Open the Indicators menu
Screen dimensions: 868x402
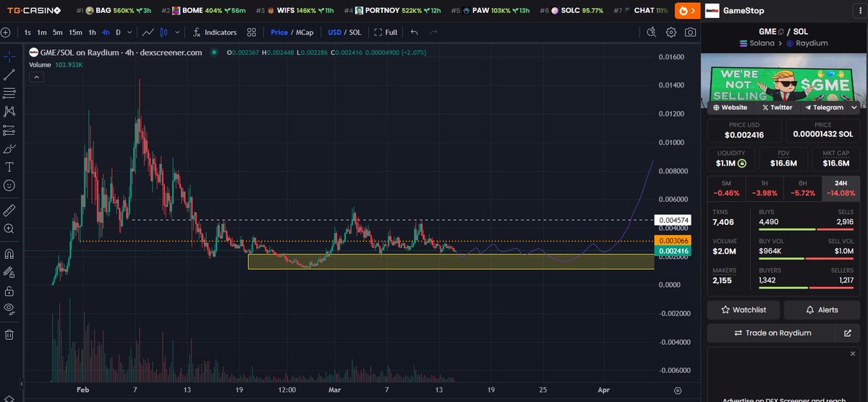coord(215,33)
